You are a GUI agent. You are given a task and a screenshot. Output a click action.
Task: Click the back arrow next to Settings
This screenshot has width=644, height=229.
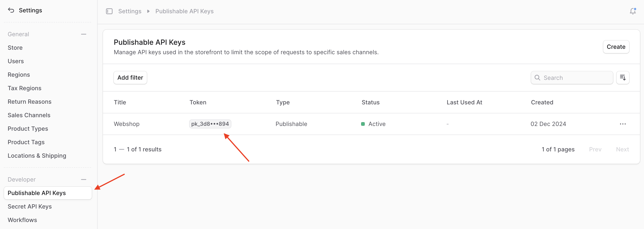11,10
